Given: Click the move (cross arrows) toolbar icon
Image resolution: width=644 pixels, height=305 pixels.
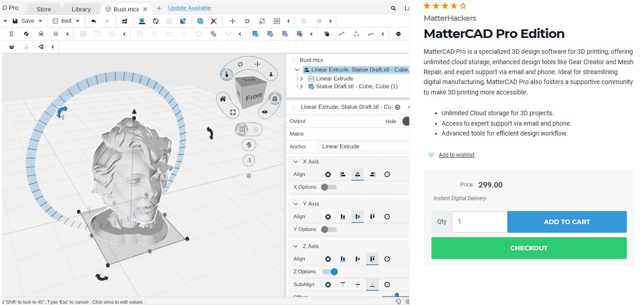Looking at the screenshot, I should 232,21.
